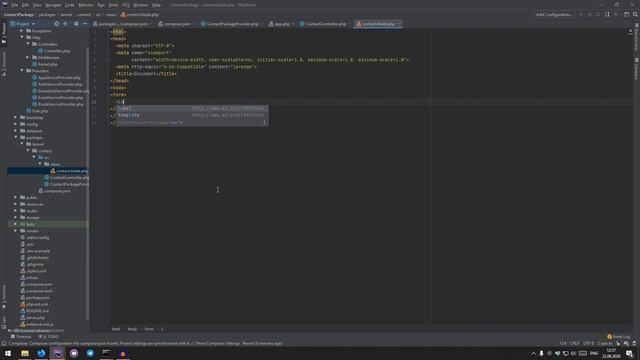Open the File menu
This screenshot has height=360, width=640.
point(15,5)
